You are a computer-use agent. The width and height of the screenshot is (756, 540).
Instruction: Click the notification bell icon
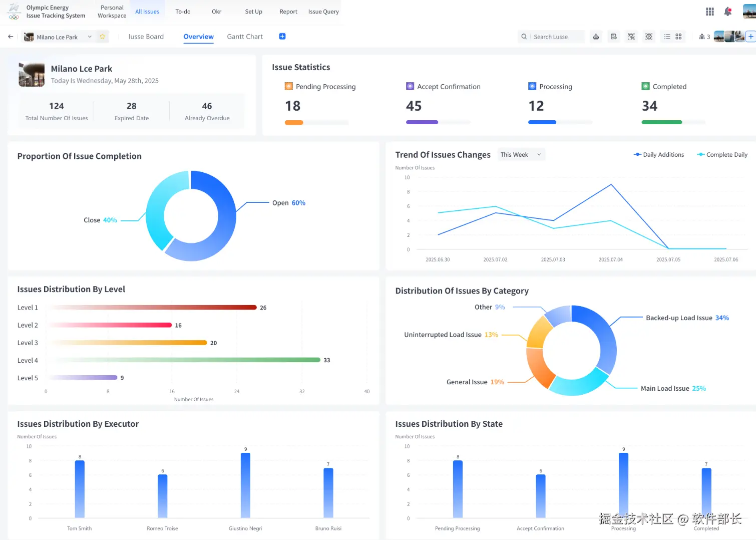(728, 12)
